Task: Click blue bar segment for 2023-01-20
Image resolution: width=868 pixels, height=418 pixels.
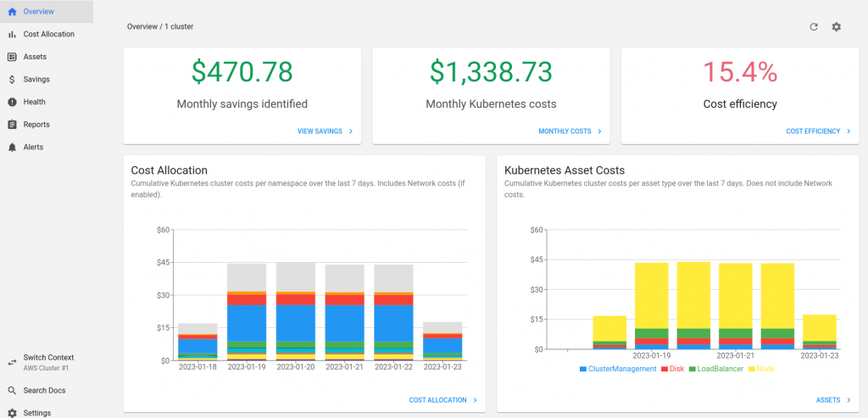Action: pos(296,323)
